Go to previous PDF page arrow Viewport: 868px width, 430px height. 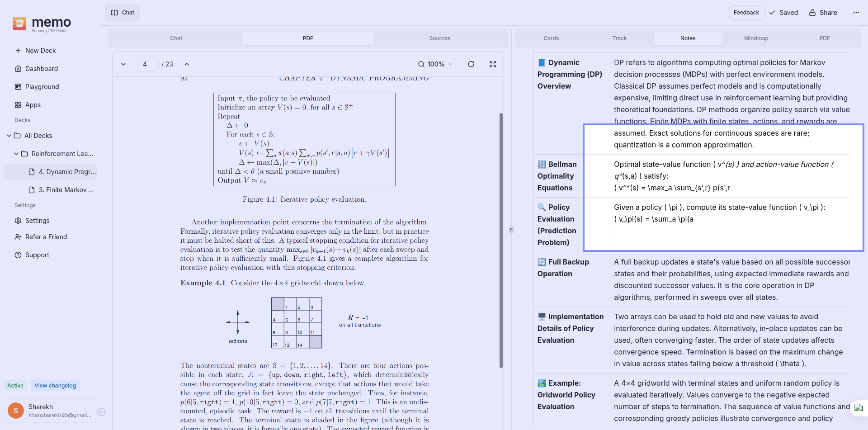coord(187,64)
